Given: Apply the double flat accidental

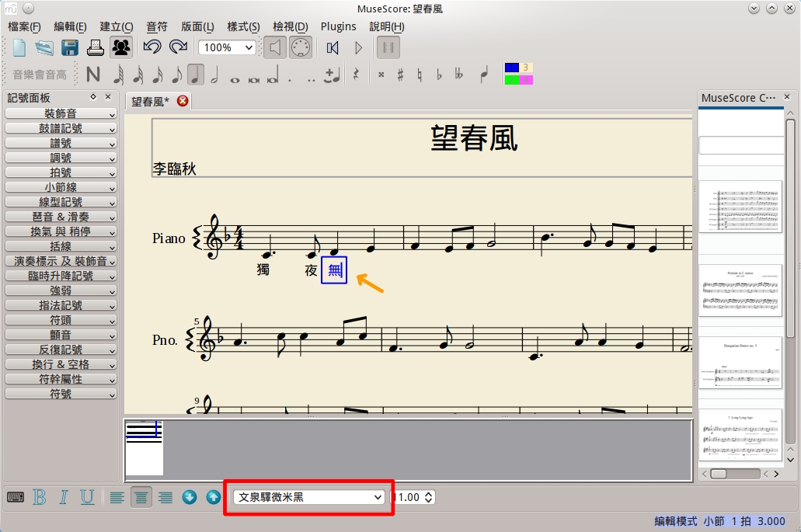Looking at the screenshot, I should coord(458,75).
